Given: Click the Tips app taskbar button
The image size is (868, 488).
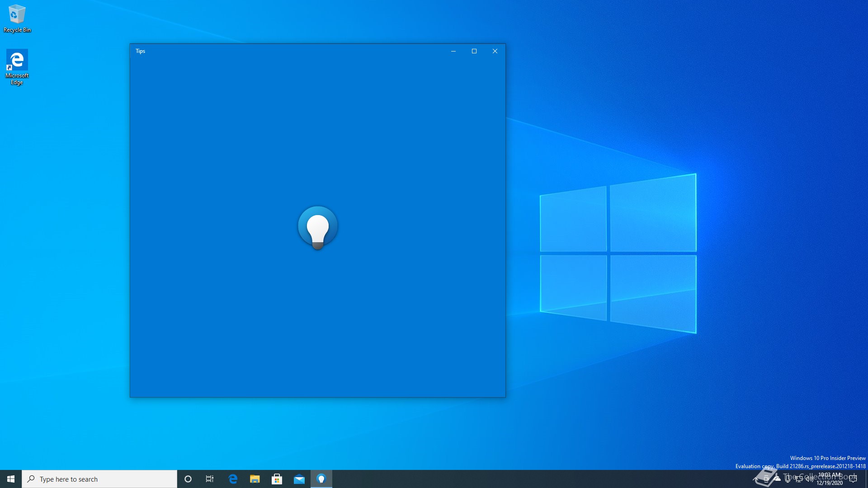Looking at the screenshot, I should pos(321,479).
